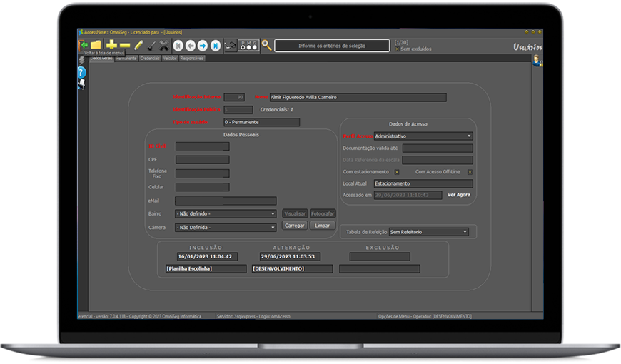Go to the next record arrow
This screenshot has width=621, height=364.
202,45
